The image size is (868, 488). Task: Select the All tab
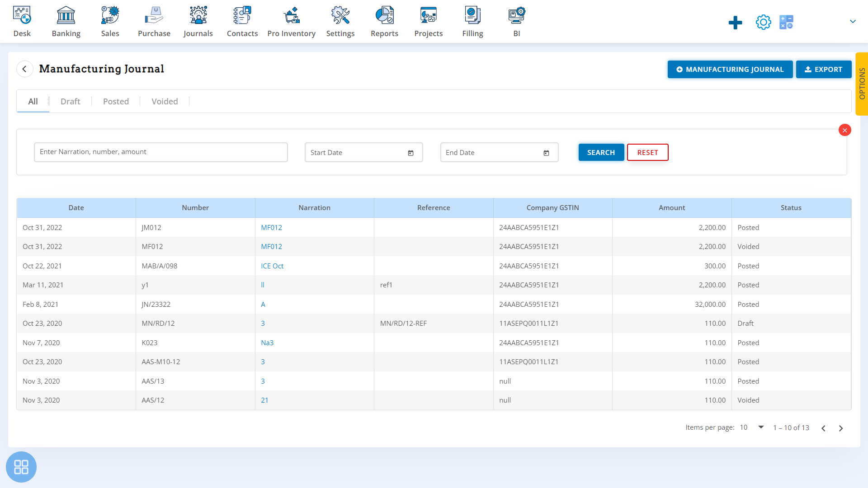pos(33,101)
